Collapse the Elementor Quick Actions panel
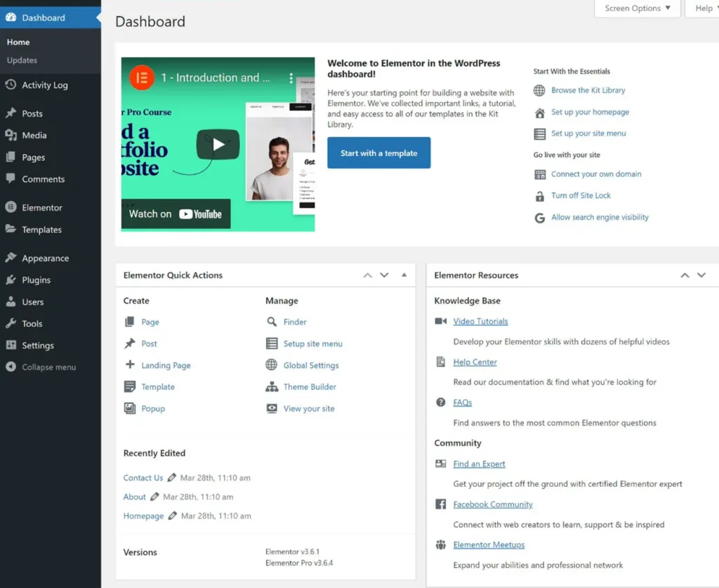 point(404,275)
